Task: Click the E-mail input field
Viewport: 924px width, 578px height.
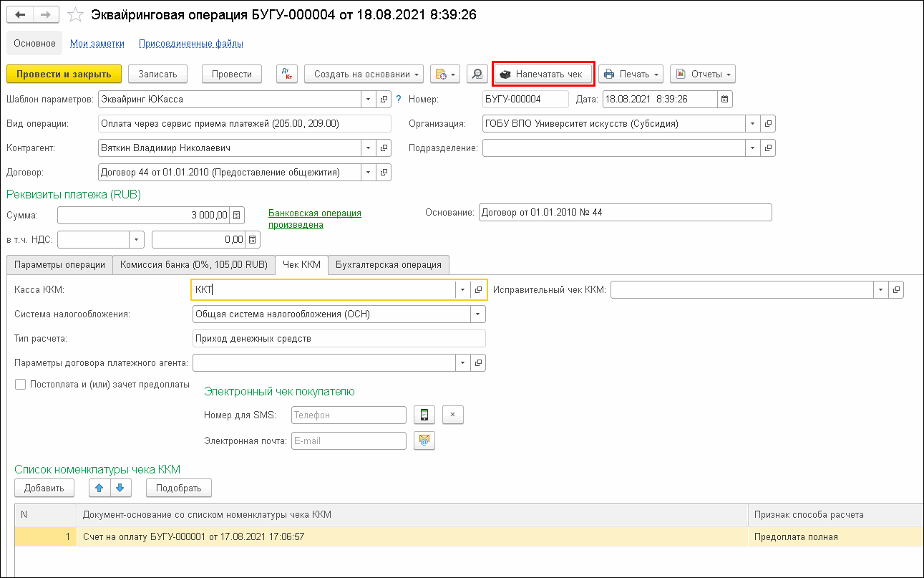Action: pos(349,440)
